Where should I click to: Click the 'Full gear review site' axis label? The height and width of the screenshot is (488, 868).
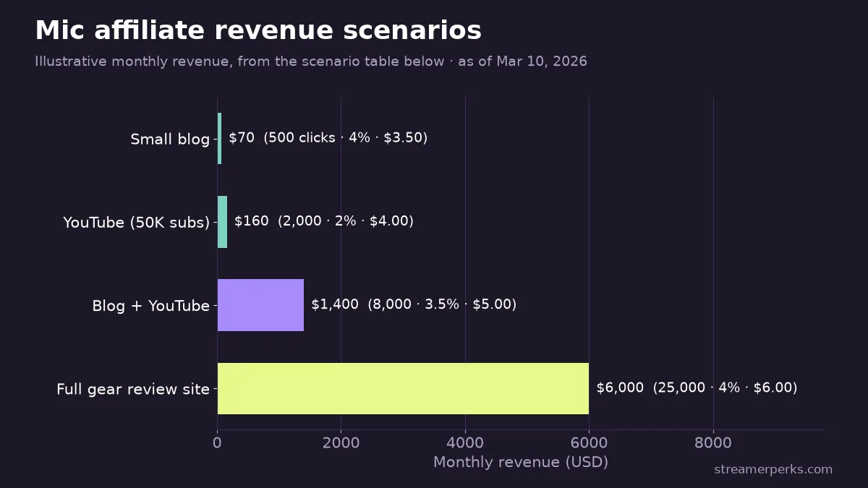point(133,389)
